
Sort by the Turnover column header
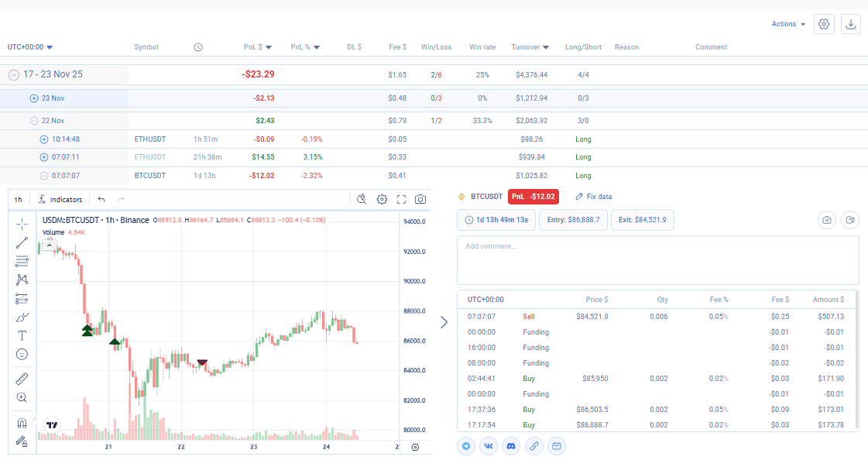(x=530, y=47)
